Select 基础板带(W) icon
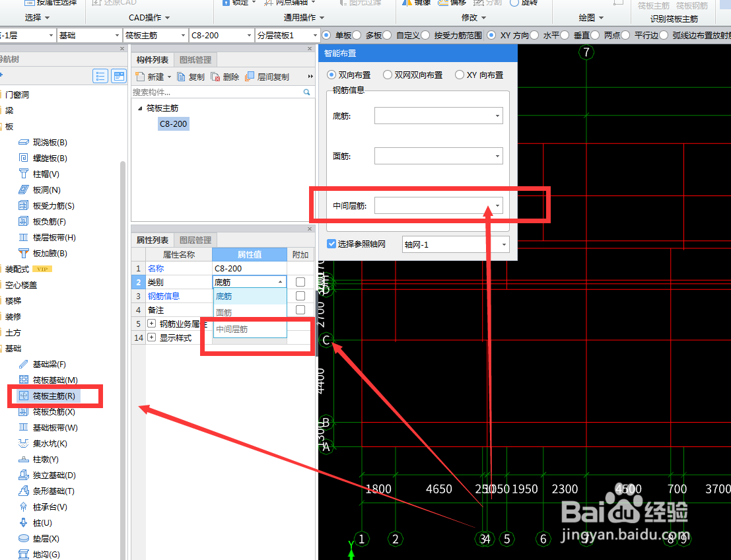Viewport: 731px width, 560px height. (23, 427)
